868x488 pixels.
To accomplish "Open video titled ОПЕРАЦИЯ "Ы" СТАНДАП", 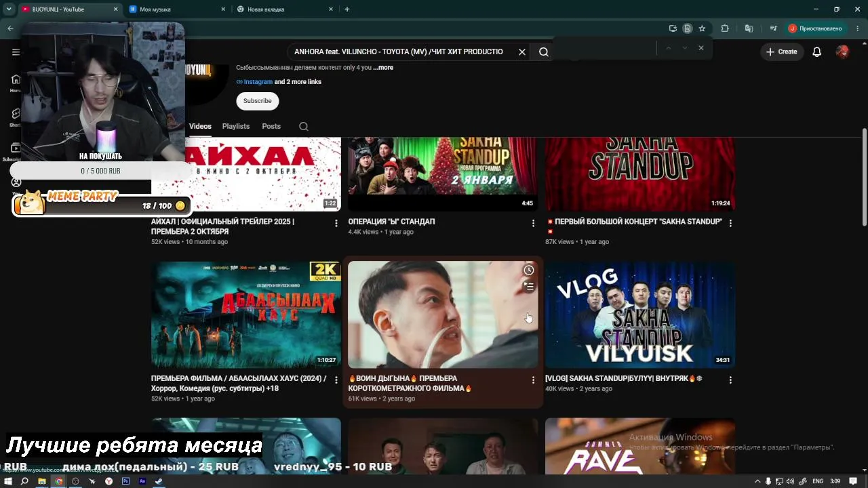I will [391, 222].
